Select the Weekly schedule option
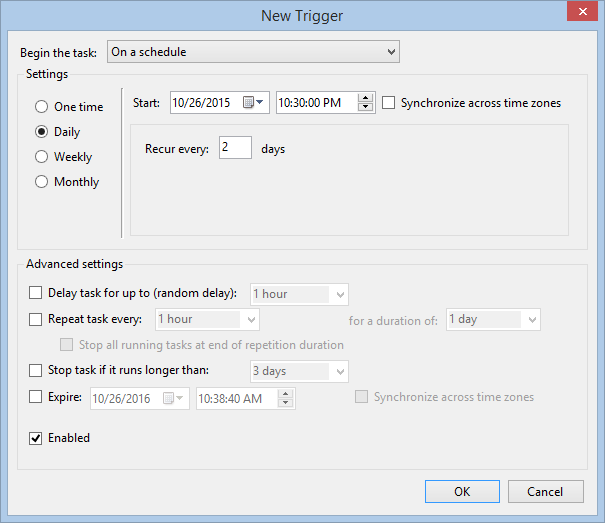605x523 pixels. tap(42, 157)
